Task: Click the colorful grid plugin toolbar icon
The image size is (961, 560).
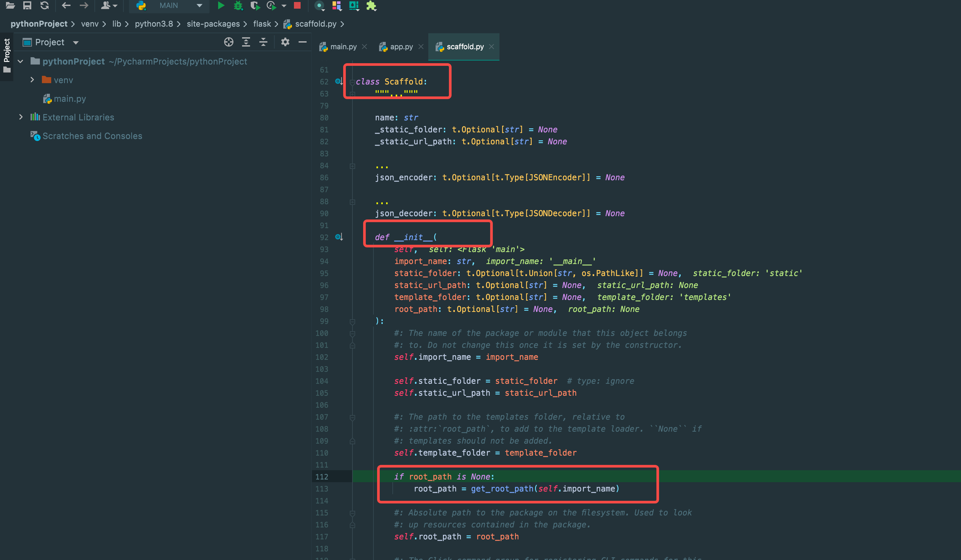Action: tap(337, 5)
